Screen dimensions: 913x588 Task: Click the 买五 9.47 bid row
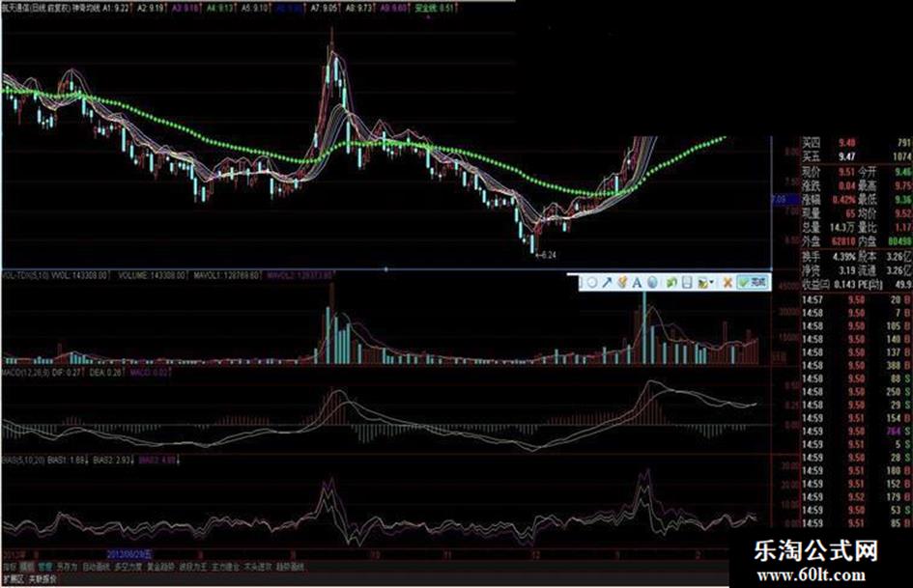pyautogui.click(x=857, y=156)
